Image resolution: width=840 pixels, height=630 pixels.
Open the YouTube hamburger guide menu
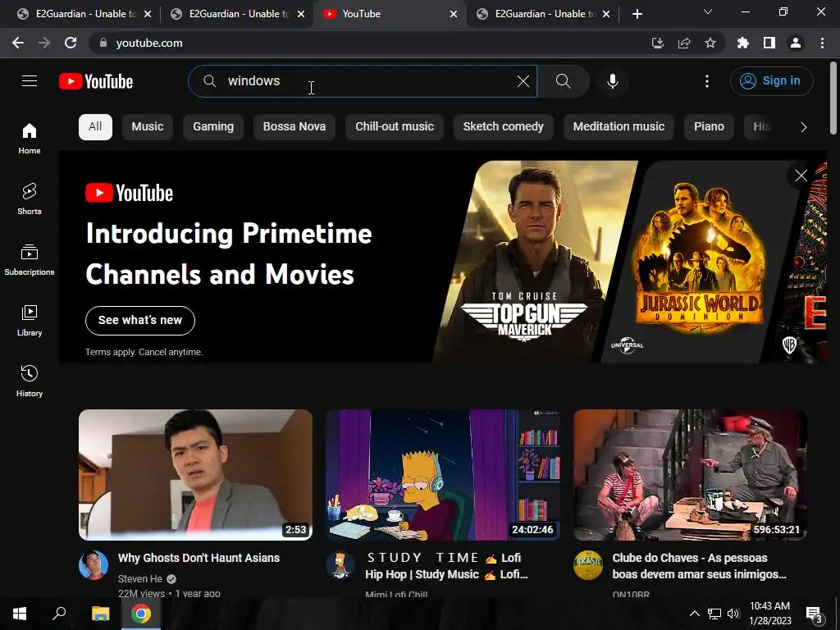click(30, 81)
